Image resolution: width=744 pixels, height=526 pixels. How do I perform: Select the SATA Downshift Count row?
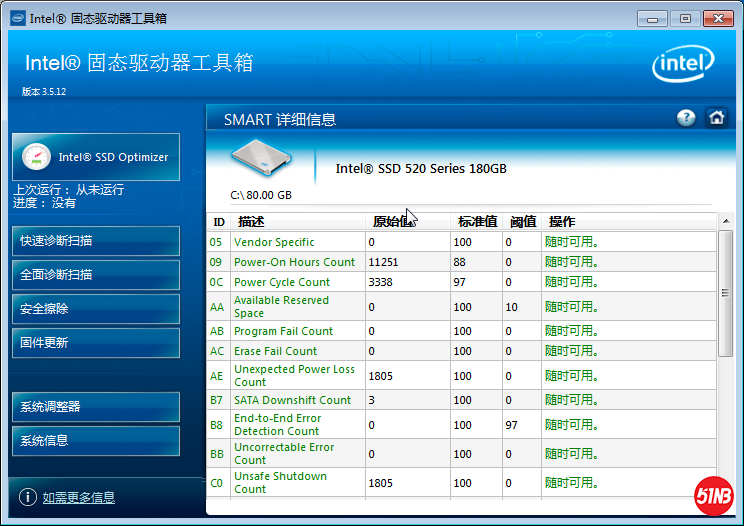tap(292, 400)
